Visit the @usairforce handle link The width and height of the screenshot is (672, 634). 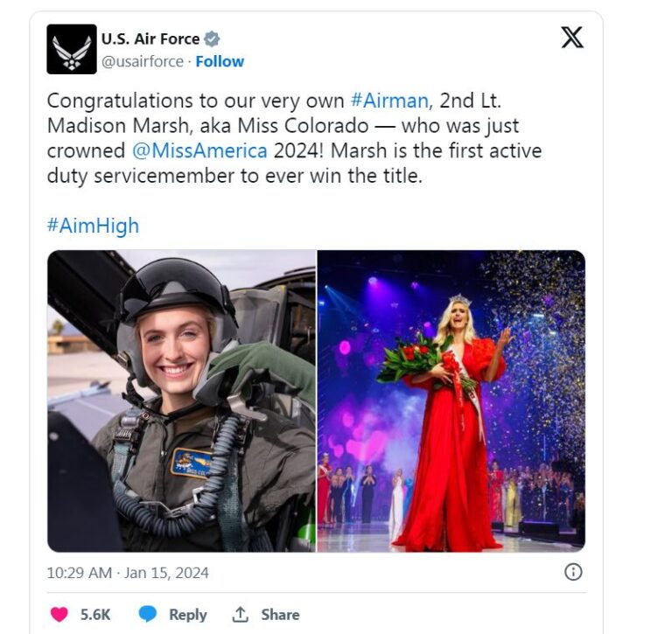pos(143,61)
